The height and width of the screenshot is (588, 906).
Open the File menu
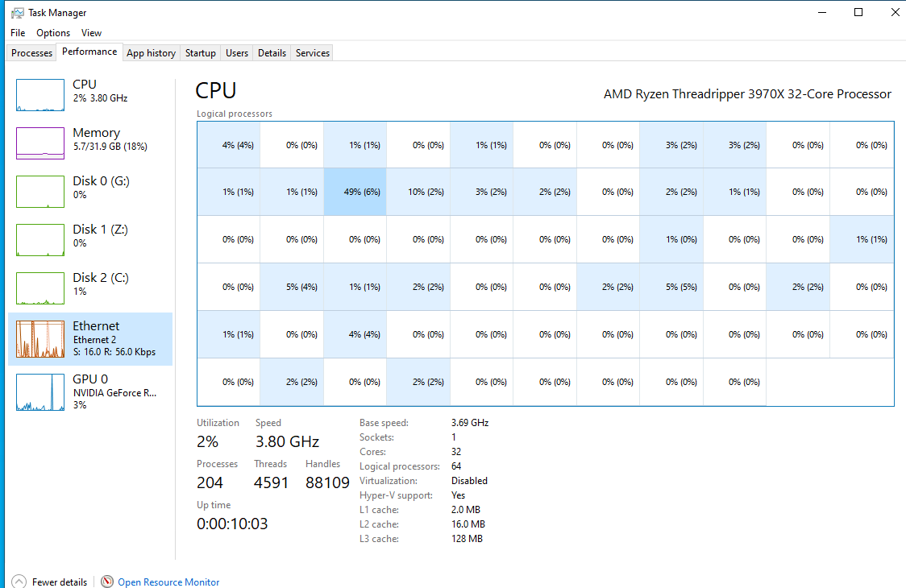(18, 33)
